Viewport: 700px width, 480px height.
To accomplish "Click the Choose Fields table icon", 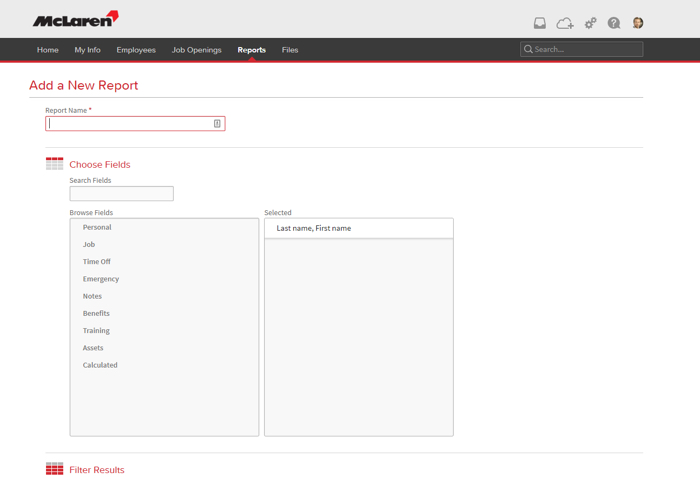I will pos(54,164).
